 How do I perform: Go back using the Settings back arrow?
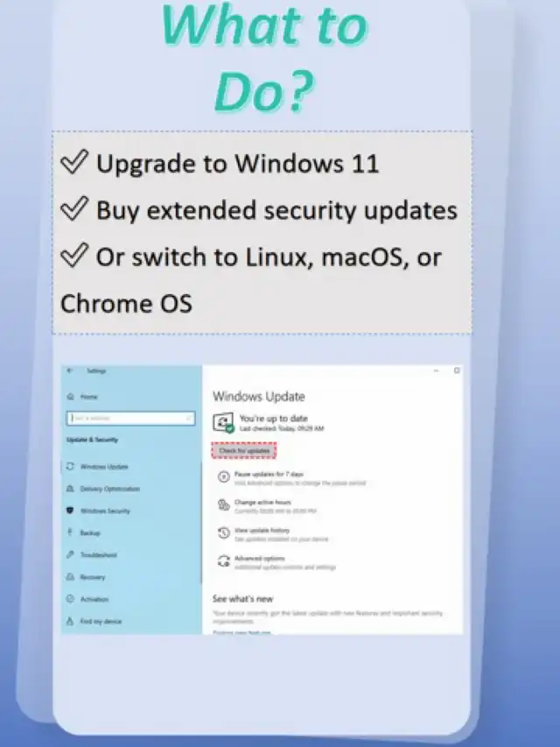click(70, 370)
